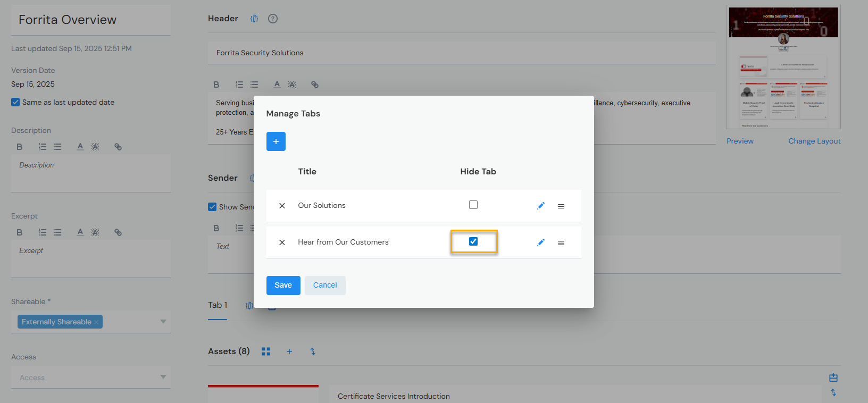
Task: Insert a link in Excerpt toolbar
Action: (x=118, y=232)
